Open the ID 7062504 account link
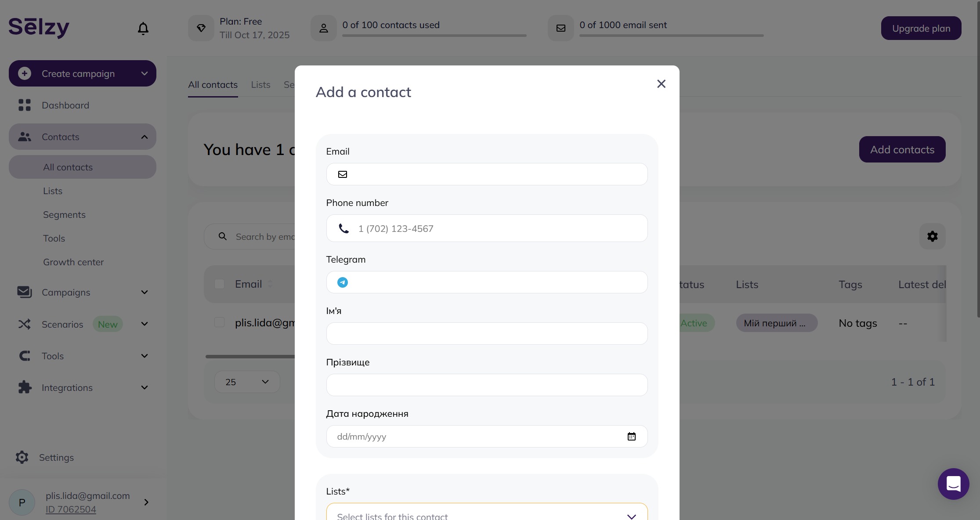The height and width of the screenshot is (520, 980). (x=71, y=509)
